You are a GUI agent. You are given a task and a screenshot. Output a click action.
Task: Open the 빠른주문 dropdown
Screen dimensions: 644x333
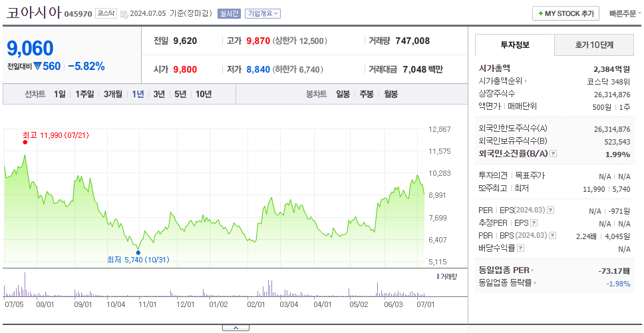(625, 13)
